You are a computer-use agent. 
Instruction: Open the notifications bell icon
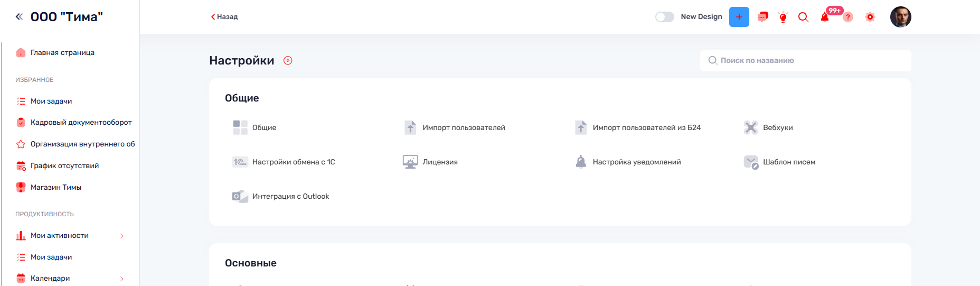click(x=824, y=17)
